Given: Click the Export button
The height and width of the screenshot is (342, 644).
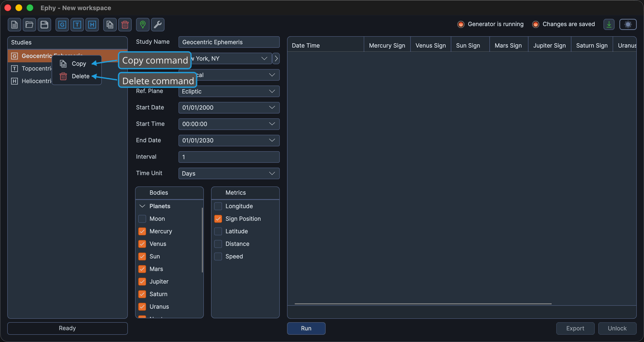Looking at the screenshot, I should point(575,328).
